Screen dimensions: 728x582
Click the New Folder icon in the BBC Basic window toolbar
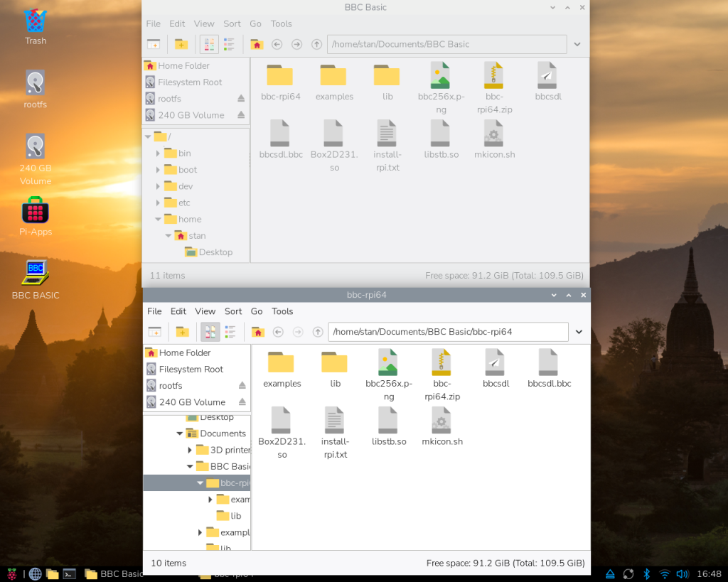pyautogui.click(x=181, y=44)
